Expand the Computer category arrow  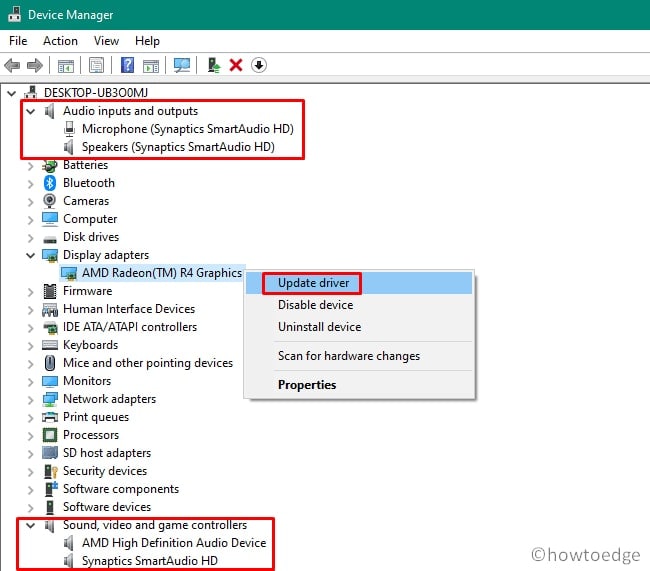click(x=30, y=220)
